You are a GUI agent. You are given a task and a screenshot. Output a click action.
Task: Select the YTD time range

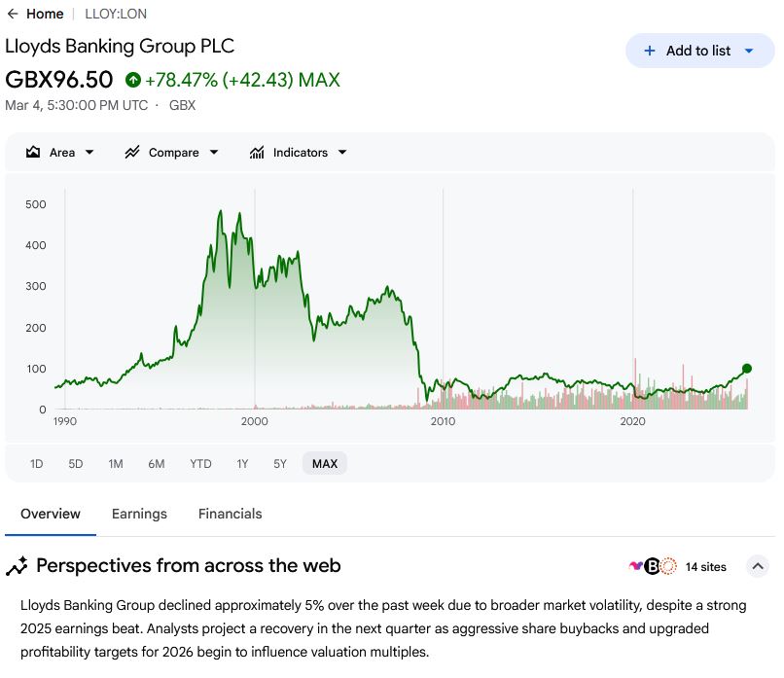[200, 464]
